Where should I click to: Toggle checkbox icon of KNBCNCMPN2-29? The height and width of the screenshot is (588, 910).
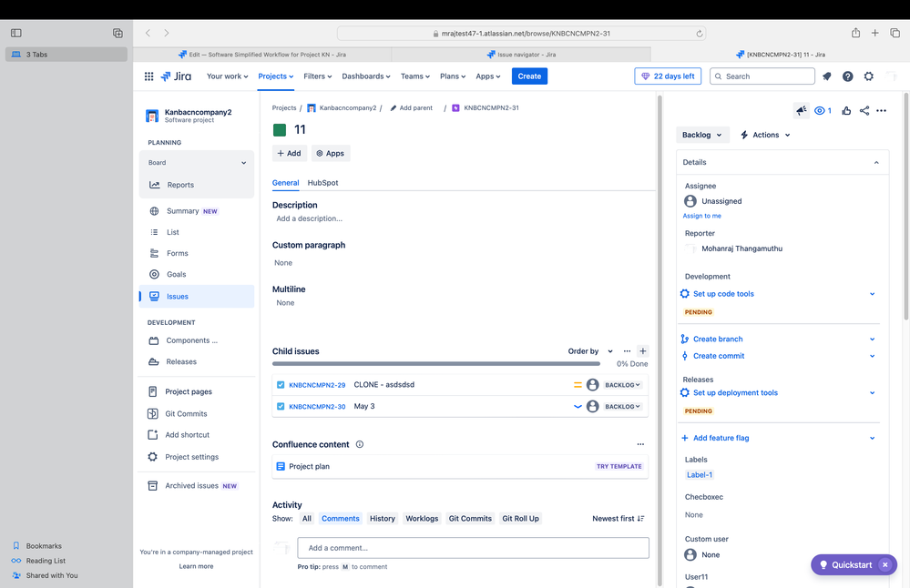(x=281, y=384)
